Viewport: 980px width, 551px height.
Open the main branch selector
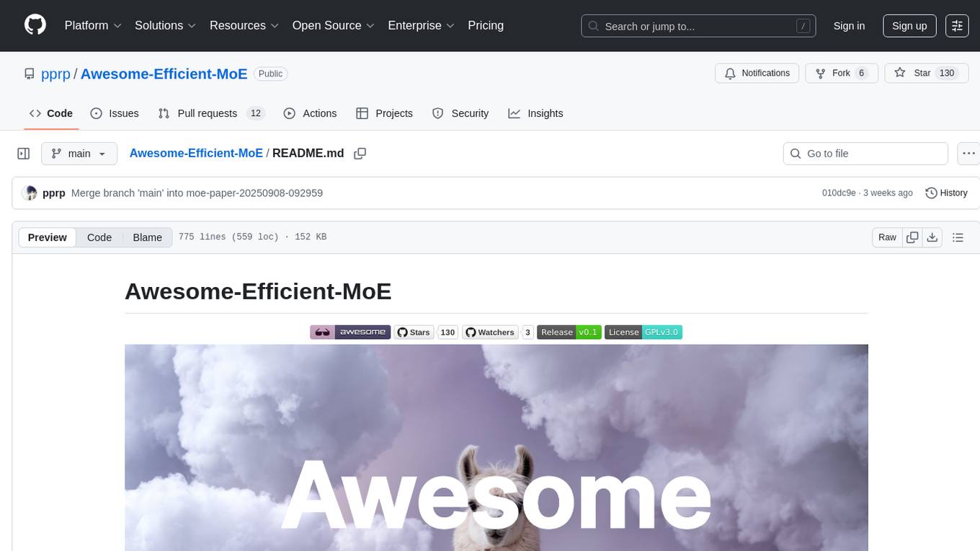coord(79,154)
